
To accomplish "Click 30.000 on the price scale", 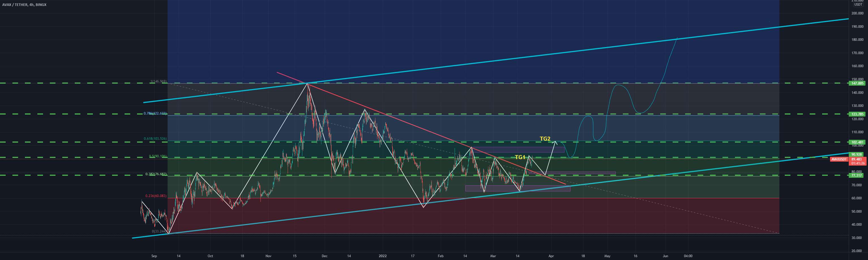I will point(857,238).
